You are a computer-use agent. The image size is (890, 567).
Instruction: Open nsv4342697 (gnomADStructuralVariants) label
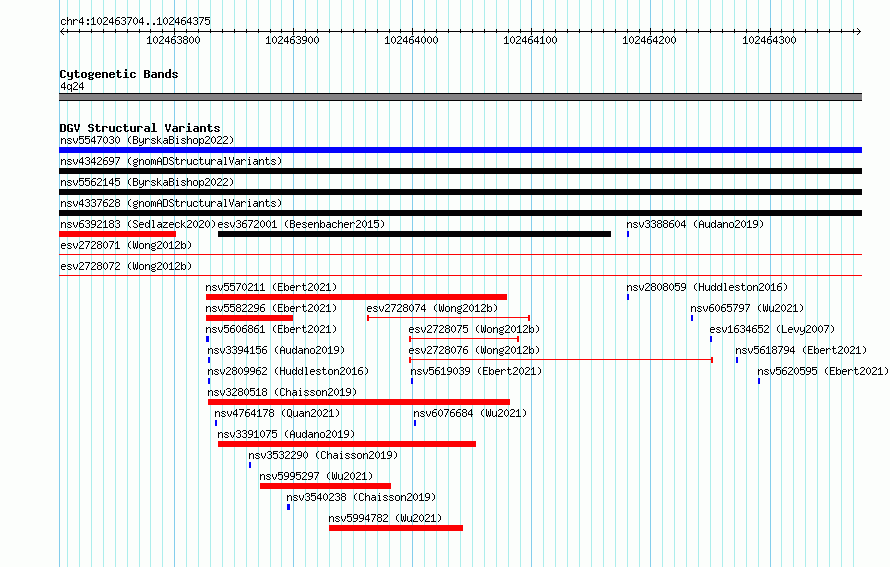click(x=171, y=161)
